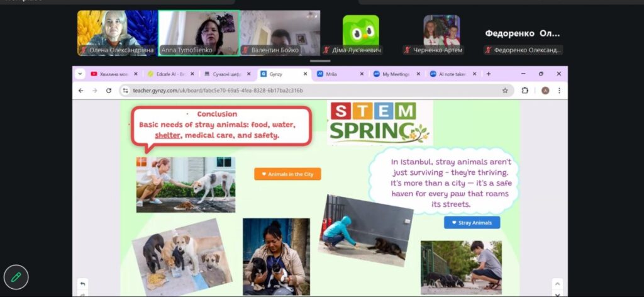Click the Animals in the City button

[287, 174]
